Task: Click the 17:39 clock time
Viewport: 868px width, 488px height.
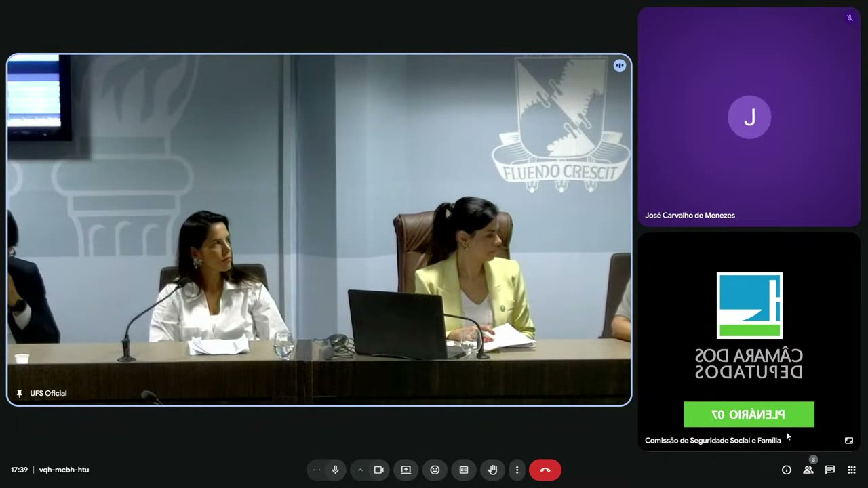Action: [19, 470]
